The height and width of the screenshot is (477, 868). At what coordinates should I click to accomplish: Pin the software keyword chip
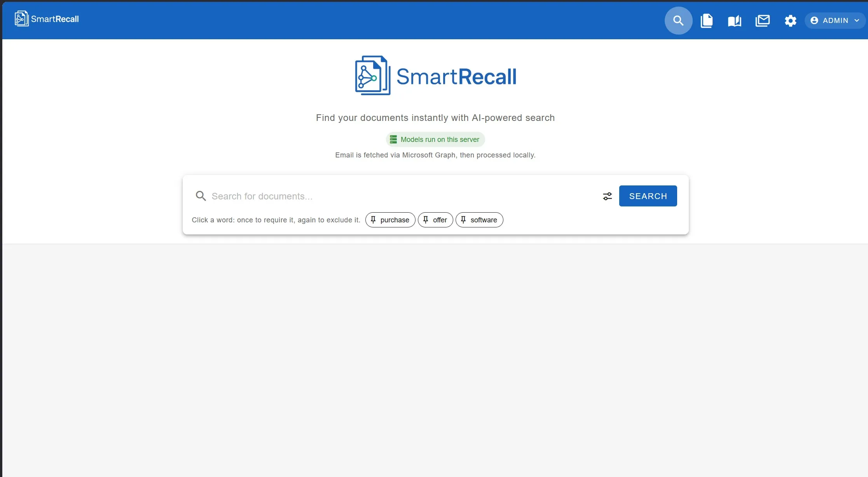[x=479, y=220]
